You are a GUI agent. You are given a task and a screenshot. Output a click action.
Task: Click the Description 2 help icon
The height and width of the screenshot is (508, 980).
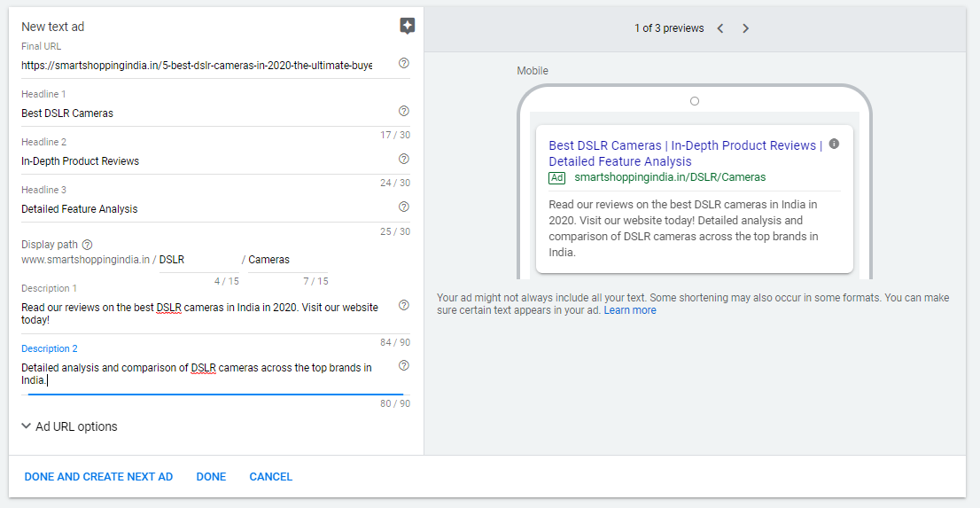coord(404,366)
